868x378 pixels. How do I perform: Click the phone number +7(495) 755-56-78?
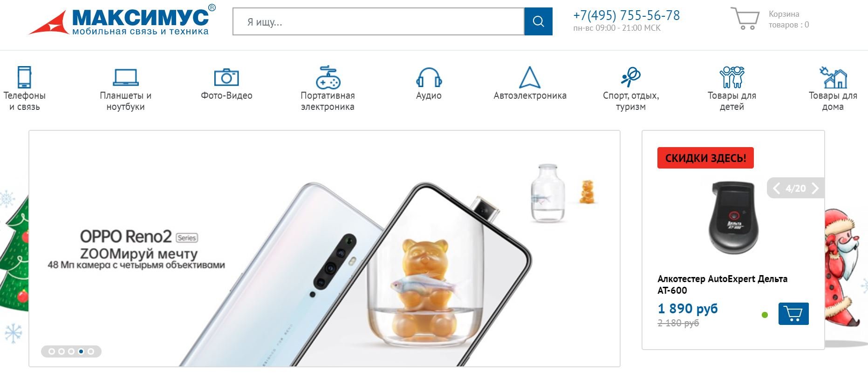[626, 15]
